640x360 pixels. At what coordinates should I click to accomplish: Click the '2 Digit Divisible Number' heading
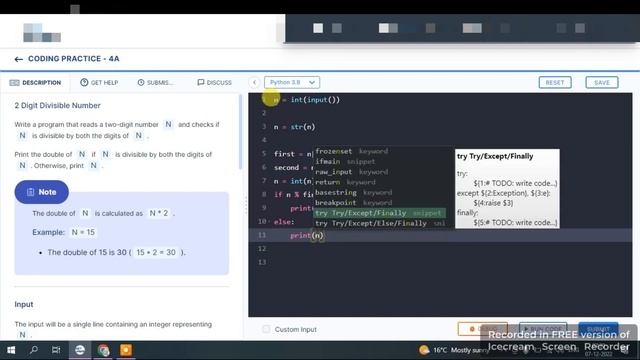click(x=58, y=105)
